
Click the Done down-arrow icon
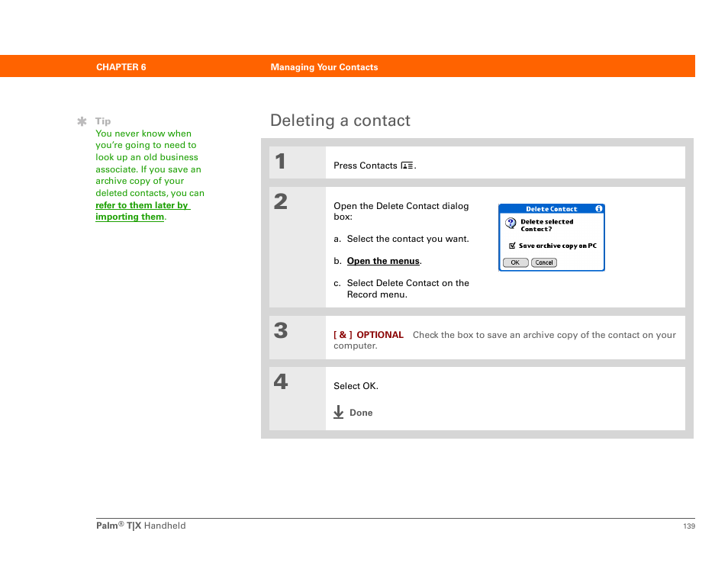pyautogui.click(x=339, y=412)
